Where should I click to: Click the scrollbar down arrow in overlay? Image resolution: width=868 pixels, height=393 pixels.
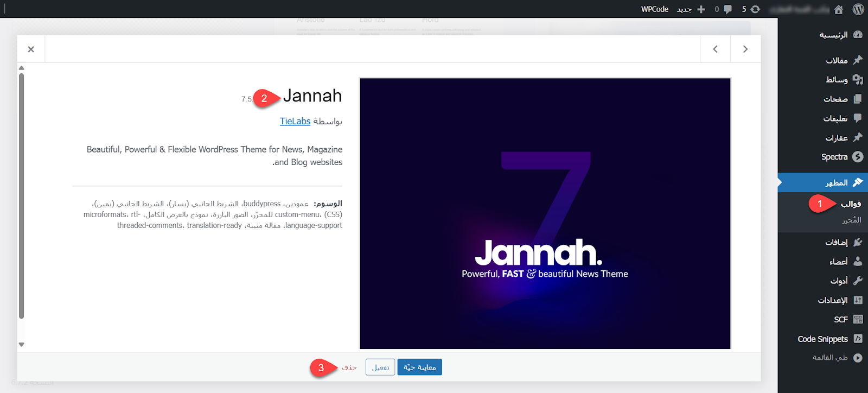tap(22, 345)
